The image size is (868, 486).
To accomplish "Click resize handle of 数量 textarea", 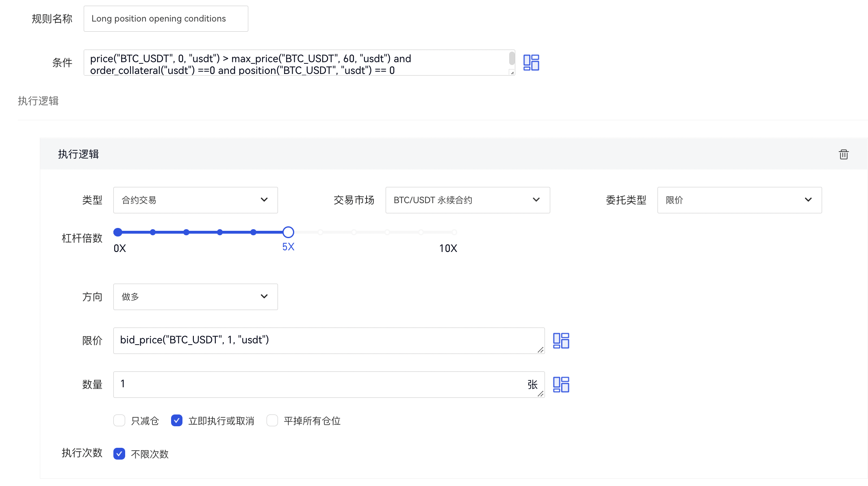I will tap(540, 394).
